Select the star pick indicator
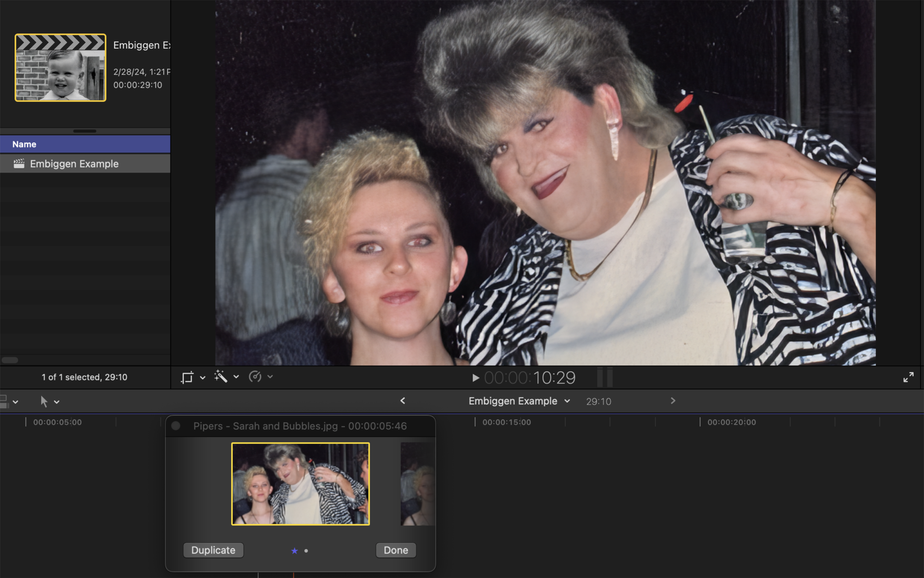Viewport: 924px width, 578px height. coord(295,550)
